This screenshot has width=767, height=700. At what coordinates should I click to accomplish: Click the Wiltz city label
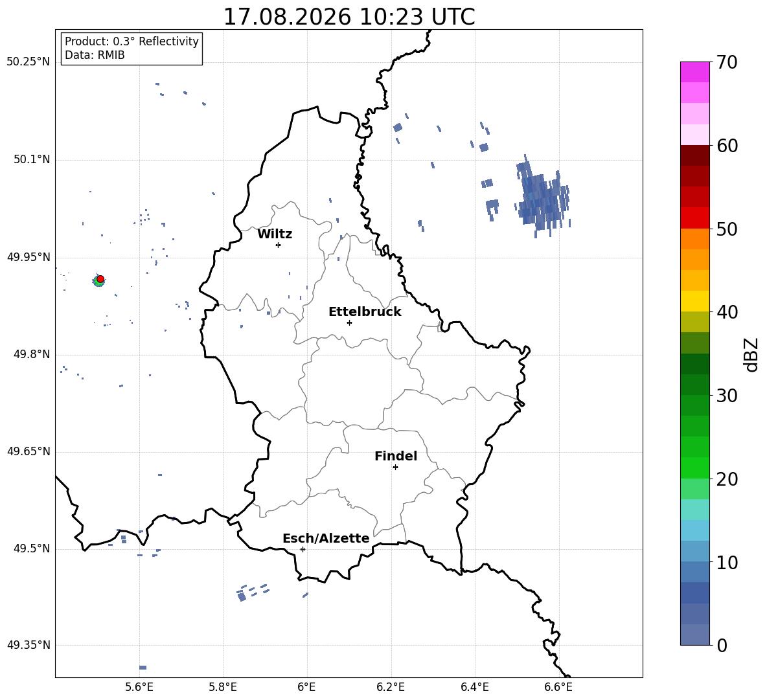(275, 234)
